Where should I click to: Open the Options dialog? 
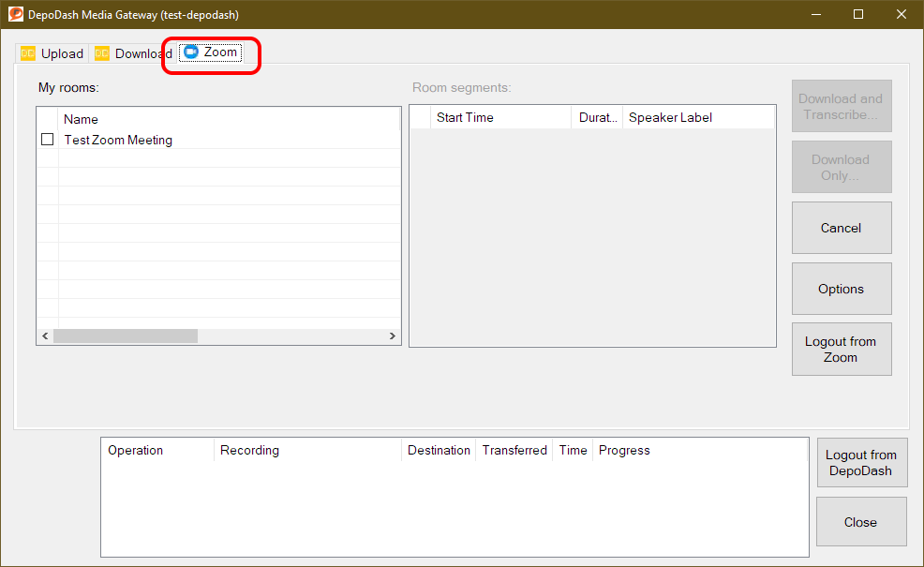click(842, 289)
